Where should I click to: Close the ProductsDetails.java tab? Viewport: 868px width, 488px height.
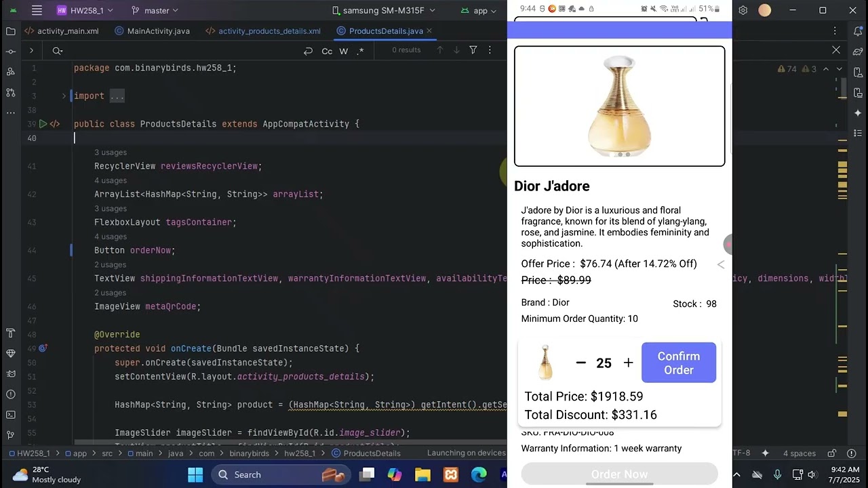click(x=429, y=31)
